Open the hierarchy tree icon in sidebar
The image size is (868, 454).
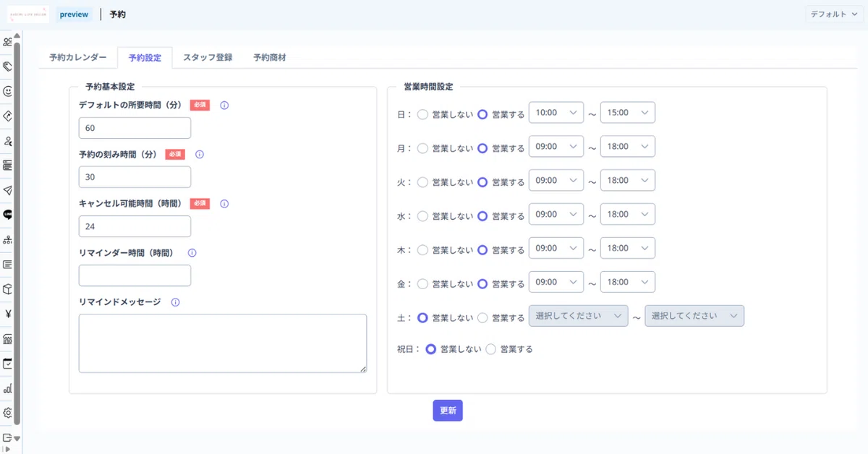coord(7,239)
